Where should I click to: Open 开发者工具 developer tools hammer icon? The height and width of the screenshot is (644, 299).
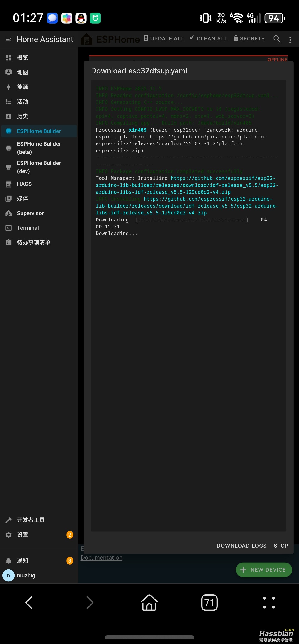[x=8, y=520]
